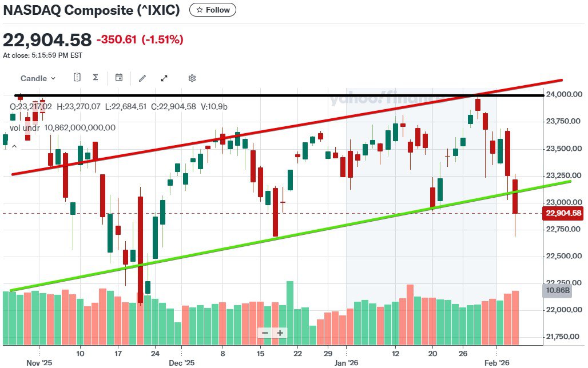Screen dimensions: 588x368
Task: Click the red upper trendline
Action: [x=286, y=129]
